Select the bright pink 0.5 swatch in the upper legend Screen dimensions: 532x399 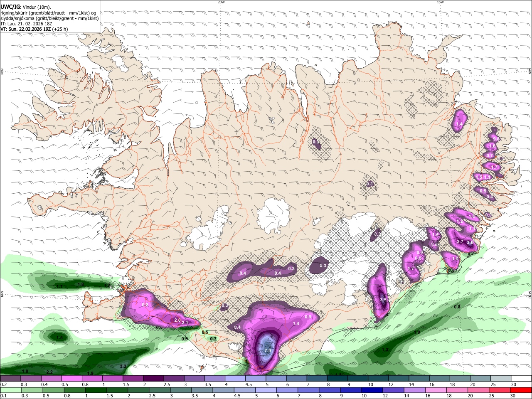click(x=71, y=379)
